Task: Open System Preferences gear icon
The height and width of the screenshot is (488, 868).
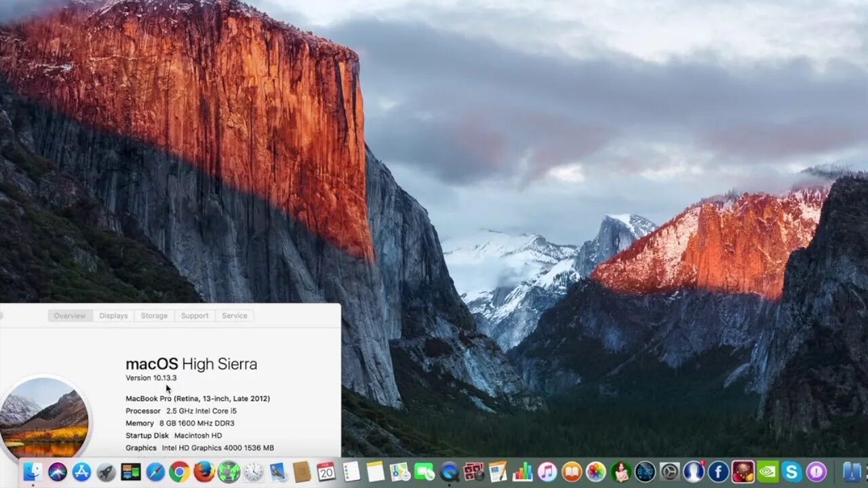Action: [669, 471]
